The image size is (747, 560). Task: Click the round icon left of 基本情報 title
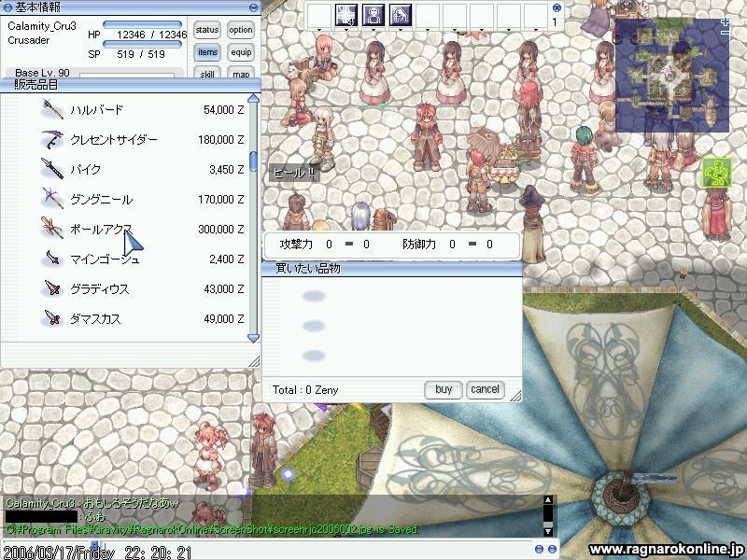7,7
